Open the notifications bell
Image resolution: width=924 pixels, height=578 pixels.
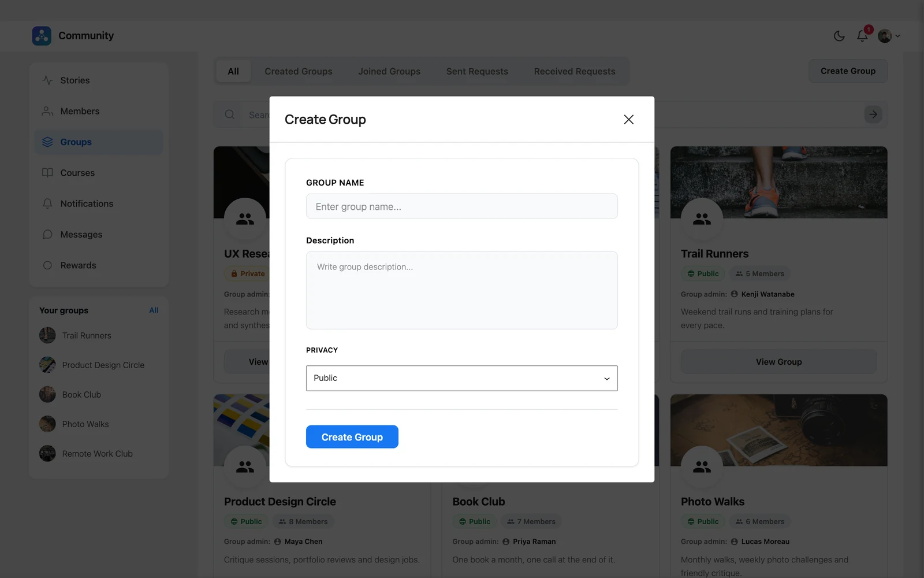point(862,36)
